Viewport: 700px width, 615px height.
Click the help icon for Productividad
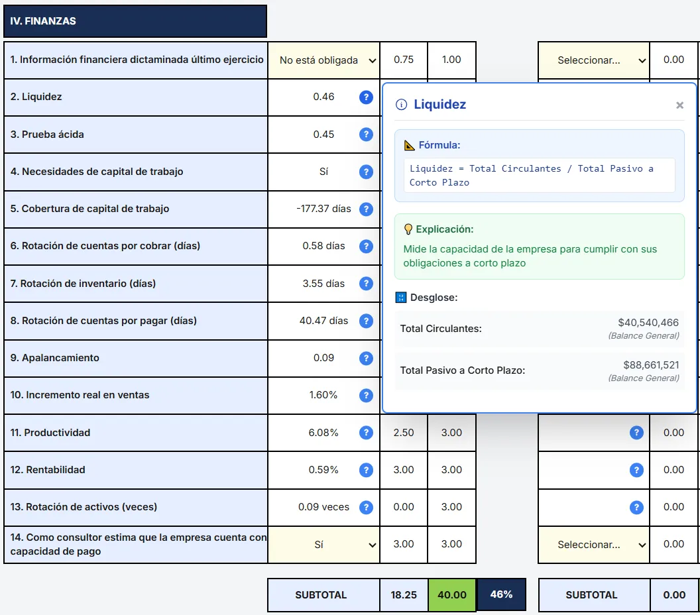[x=366, y=433]
